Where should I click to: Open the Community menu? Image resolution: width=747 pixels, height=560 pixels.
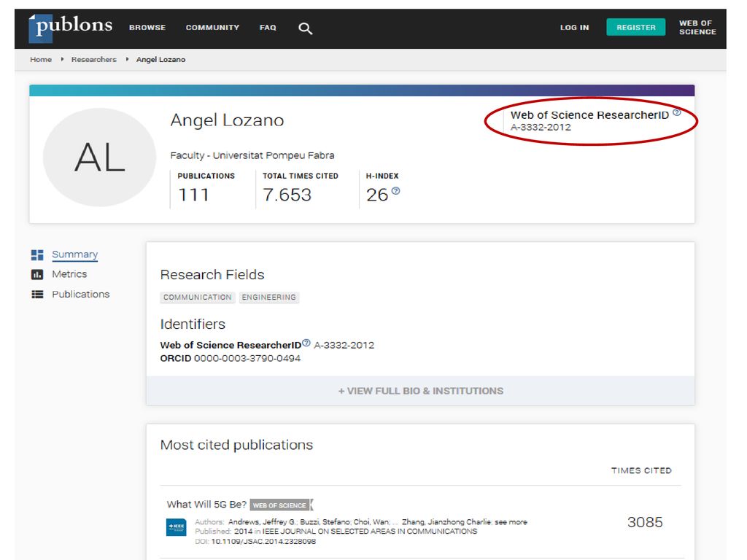[212, 28]
